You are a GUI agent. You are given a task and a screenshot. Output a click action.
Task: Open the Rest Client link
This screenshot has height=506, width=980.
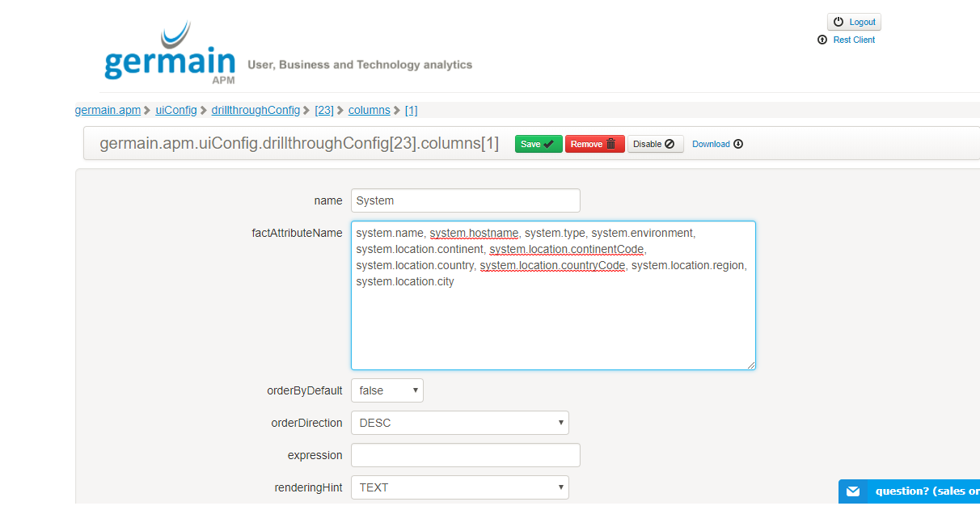[x=853, y=40]
